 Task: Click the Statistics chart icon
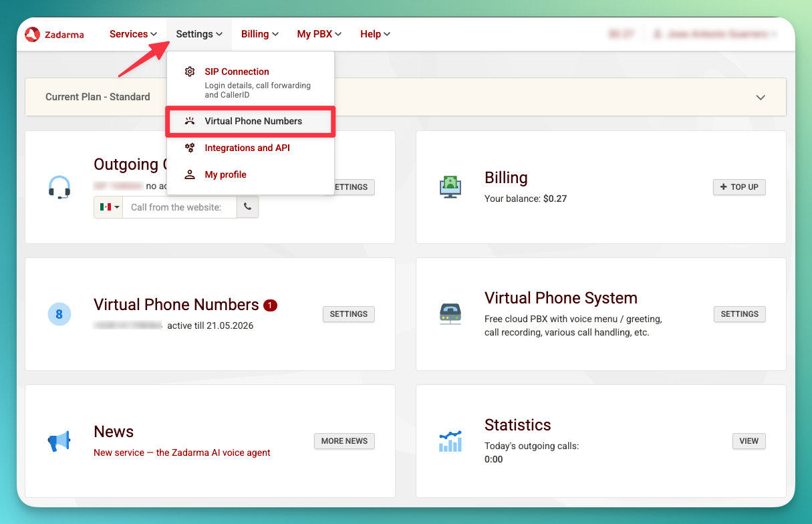pyautogui.click(x=450, y=441)
